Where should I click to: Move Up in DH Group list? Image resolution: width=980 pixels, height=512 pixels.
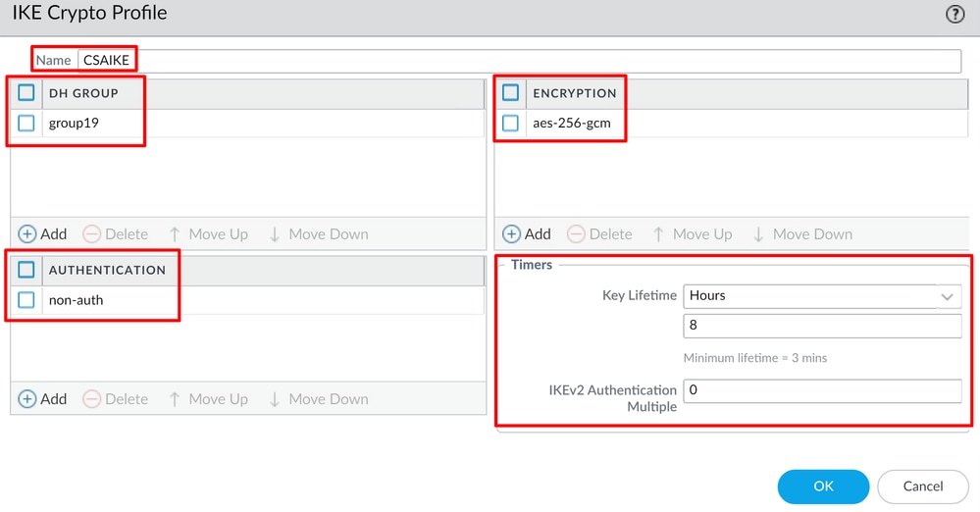point(209,233)
